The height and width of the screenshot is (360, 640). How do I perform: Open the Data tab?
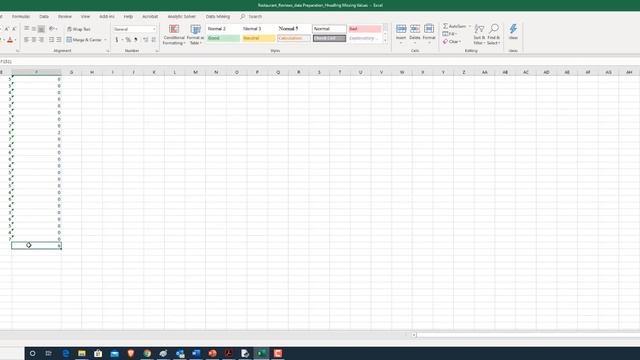44,17
